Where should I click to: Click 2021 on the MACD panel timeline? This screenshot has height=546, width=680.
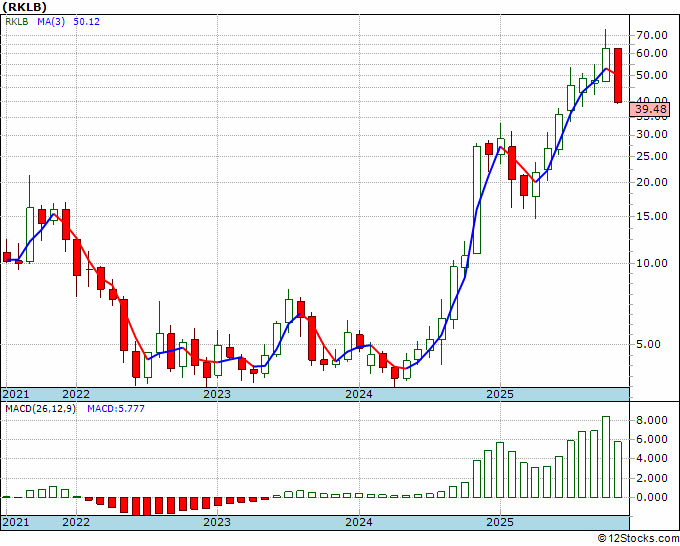click(16, 522)
